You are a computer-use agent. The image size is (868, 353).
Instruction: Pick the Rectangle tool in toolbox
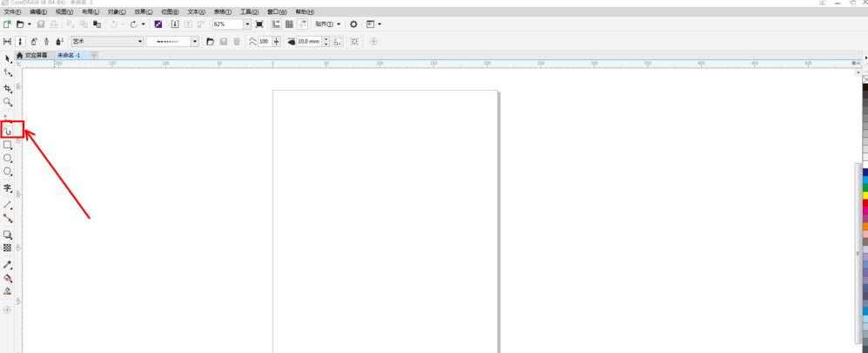pyautogui.click(x=8, y=146)
